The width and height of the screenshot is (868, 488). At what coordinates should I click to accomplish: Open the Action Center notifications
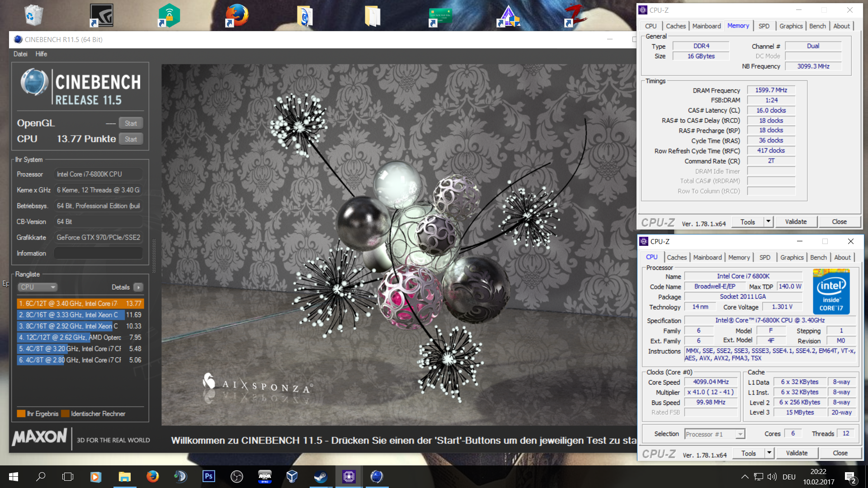click(850, 477)
